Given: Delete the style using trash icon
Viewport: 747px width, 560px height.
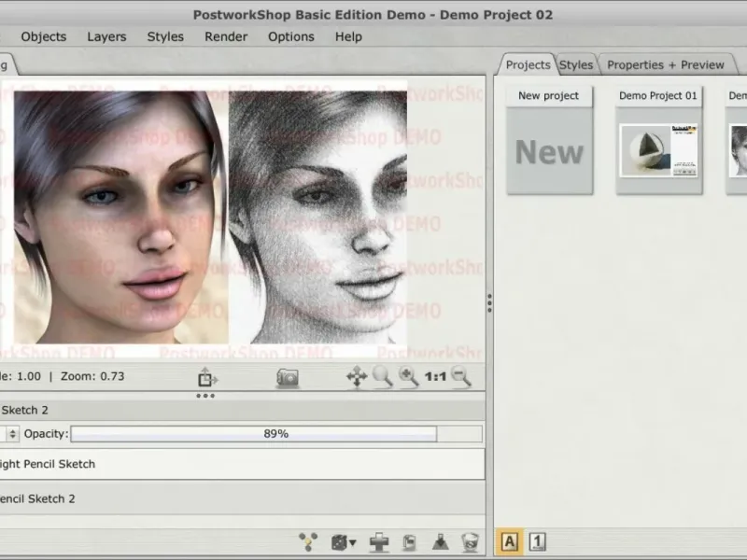Looking at the screenshot, I should coord(471,541).
